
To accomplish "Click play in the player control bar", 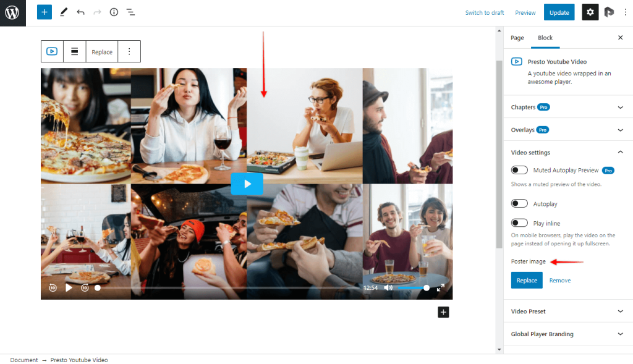I will (x=69, y=288).
